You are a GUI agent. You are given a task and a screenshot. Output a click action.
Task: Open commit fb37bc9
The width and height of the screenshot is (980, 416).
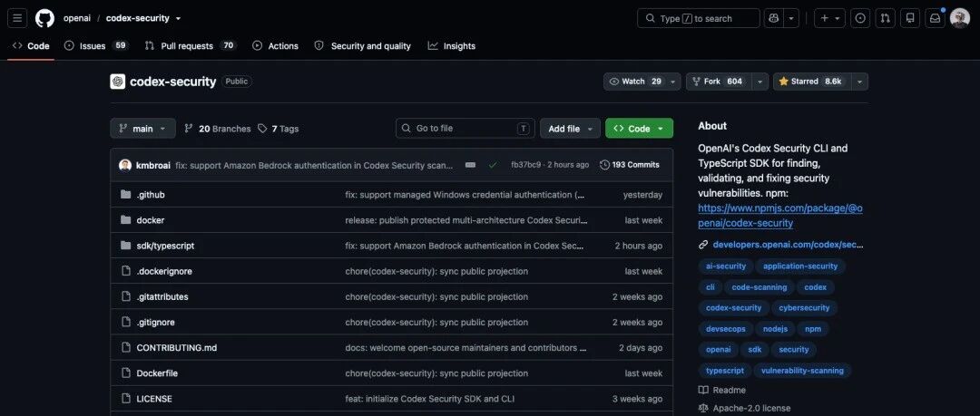[525, 165]
